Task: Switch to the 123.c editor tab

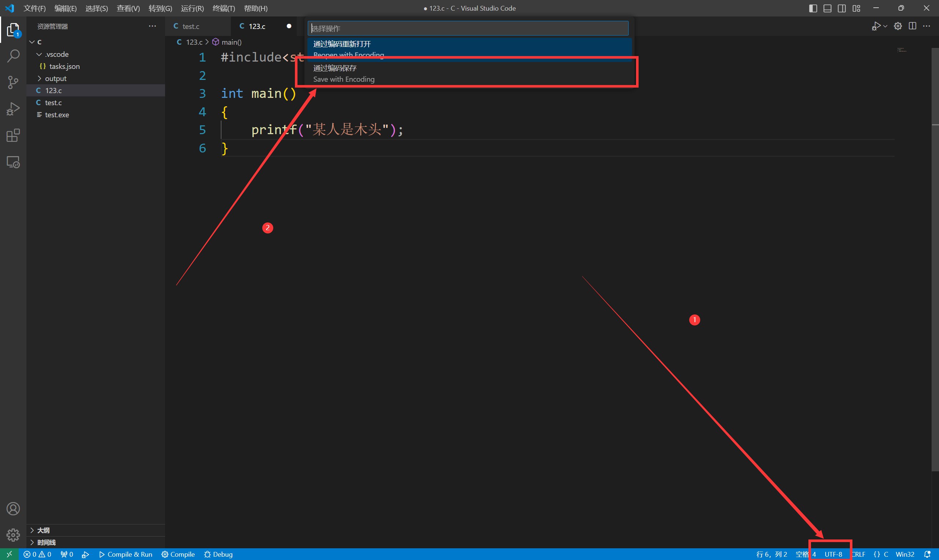Action: tap(263, 26)
